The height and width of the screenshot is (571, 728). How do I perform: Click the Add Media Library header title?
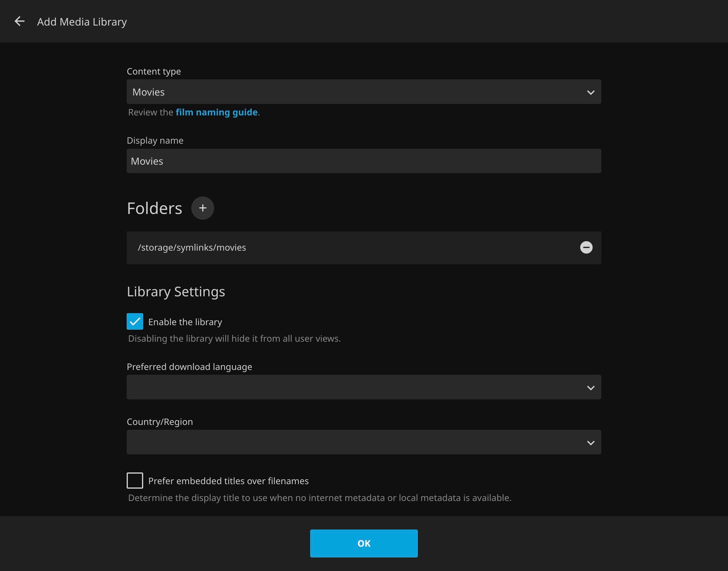[x=82, y=22]
